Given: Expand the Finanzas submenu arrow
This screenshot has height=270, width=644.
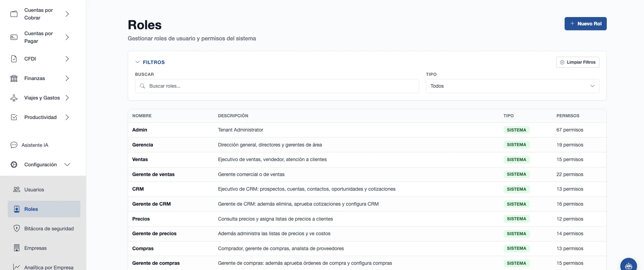Looking at the screenshot, I should click(67, 78).
